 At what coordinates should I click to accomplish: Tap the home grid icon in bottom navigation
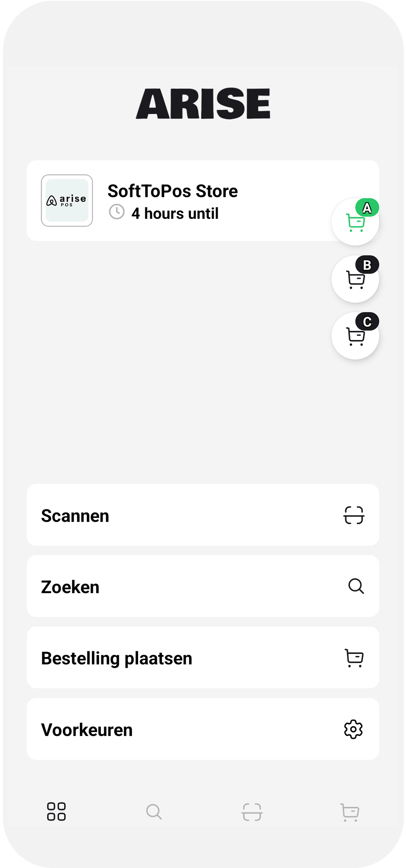(x=56, y=811)
